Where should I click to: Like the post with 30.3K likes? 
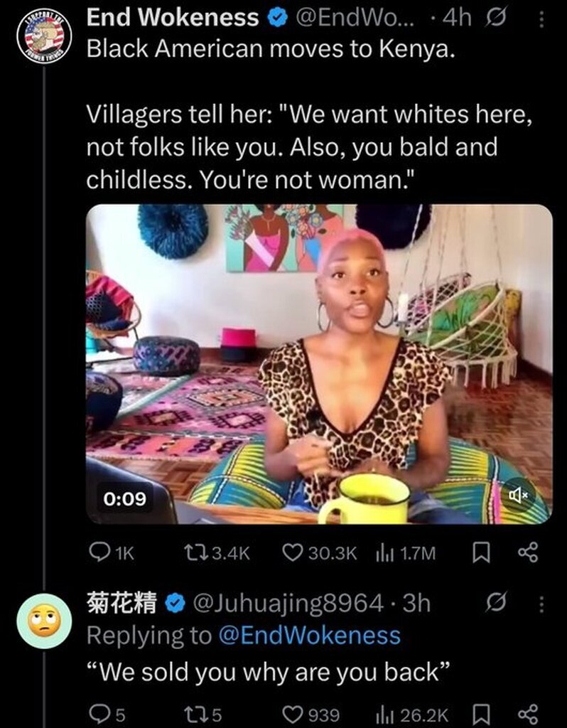[x=320, y=552]
